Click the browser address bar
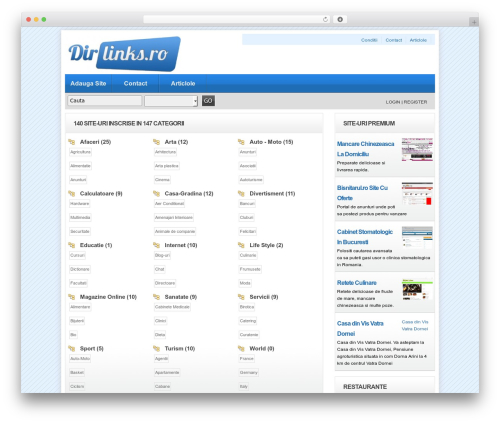500x423 pixels. click(236, 19)
